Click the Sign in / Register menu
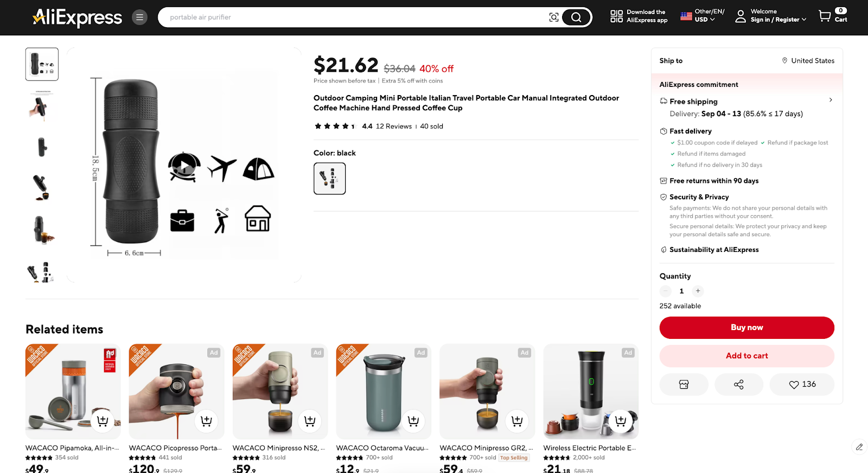Viewport: 868px width, 473px height. coord(775,20)
